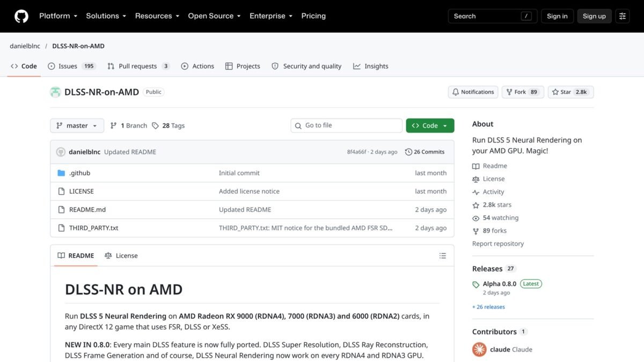Click the Sign up button
This screenshot has height=362, width=644.
point(594,16)
